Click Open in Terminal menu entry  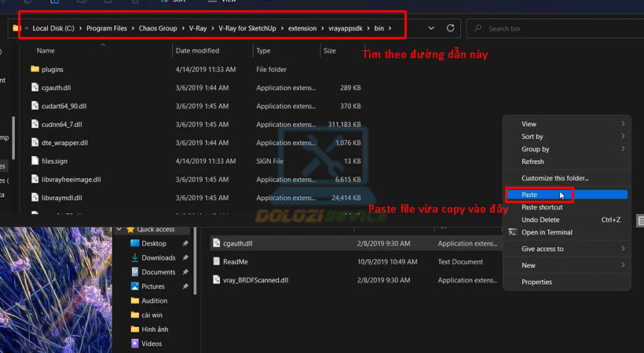tap(547, 233)
